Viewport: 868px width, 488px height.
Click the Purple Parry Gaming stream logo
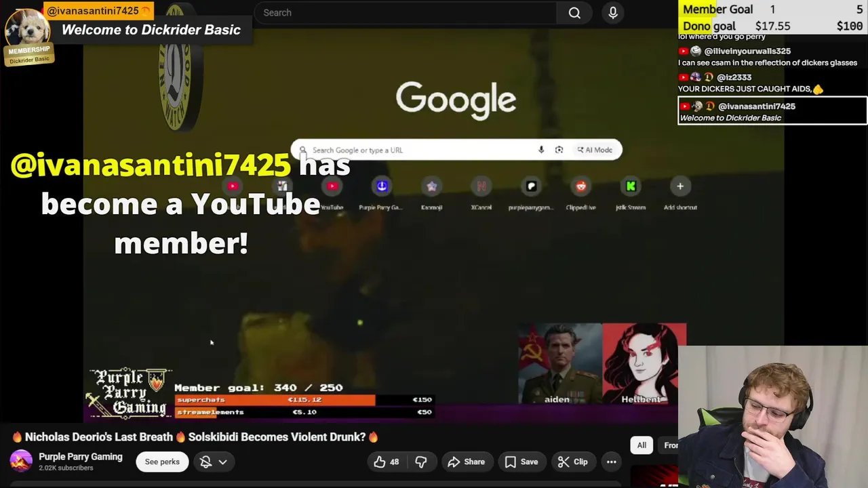[130, 392]
